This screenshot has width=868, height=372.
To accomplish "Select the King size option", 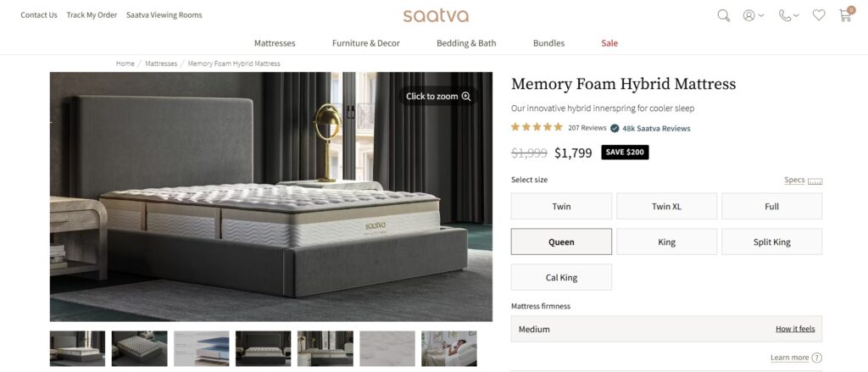I will click(x=666, y=242).
